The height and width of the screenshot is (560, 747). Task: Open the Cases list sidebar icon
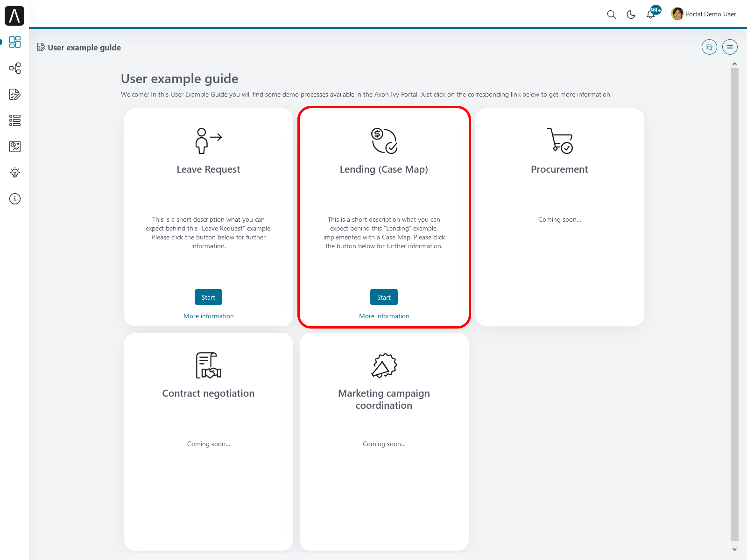[x=15, y=120]
